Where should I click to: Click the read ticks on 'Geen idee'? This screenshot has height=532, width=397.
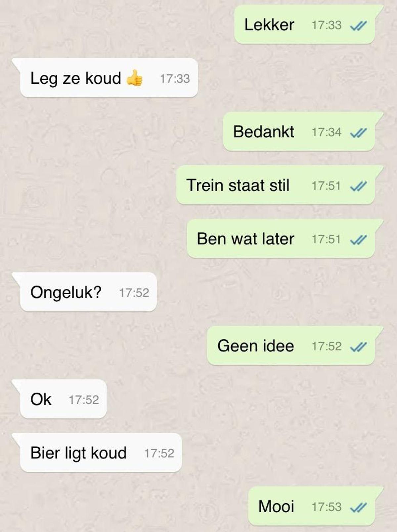(358, 347)
